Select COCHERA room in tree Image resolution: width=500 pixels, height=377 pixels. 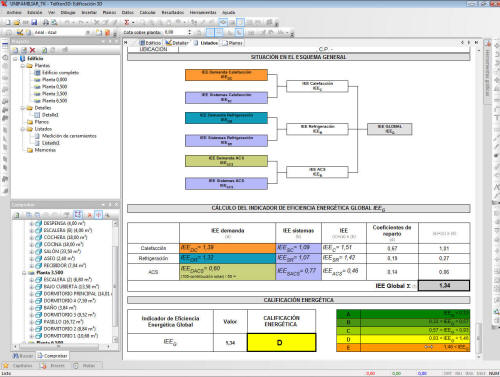[65, 237]
